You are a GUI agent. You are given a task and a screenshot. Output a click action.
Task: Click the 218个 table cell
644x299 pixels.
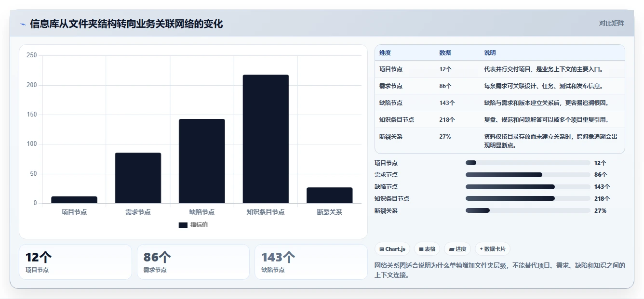pos(447,120)
